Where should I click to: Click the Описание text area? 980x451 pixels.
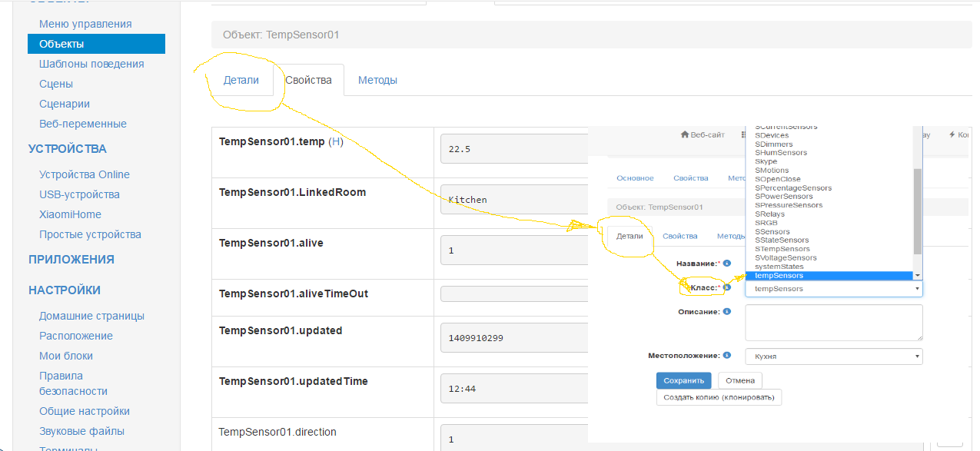833,322
